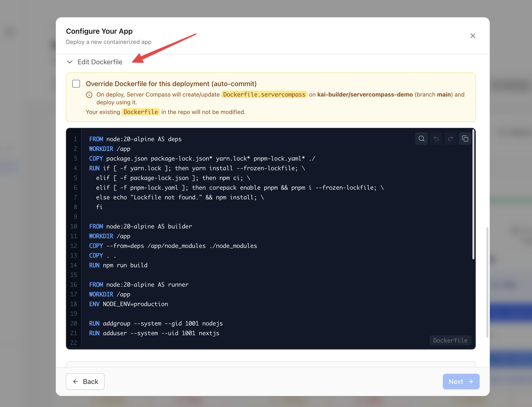Viewport: 532px width, 407px height.
Task: Click the Edit Dockerfile section label
Action: 100,62
